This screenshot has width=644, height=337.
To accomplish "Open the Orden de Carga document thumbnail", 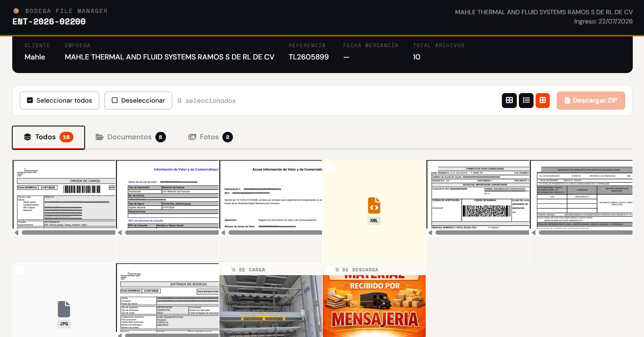I will (64, 194).
